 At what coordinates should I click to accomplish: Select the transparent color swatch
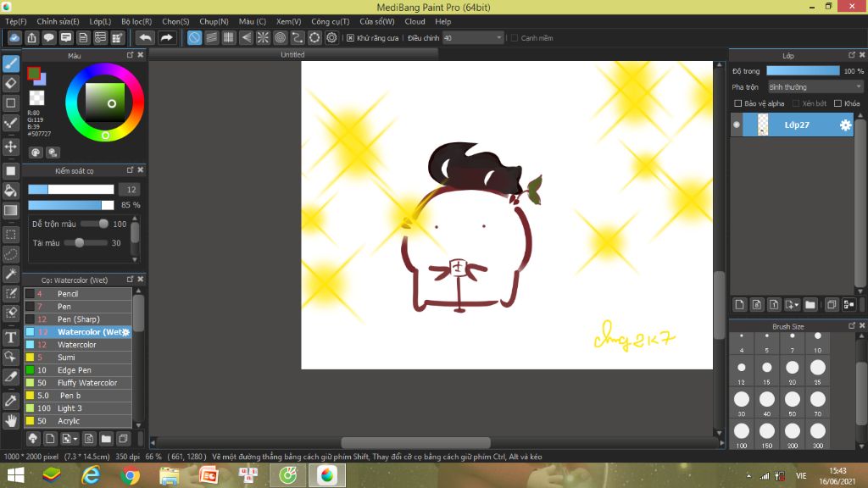point(36,98)
